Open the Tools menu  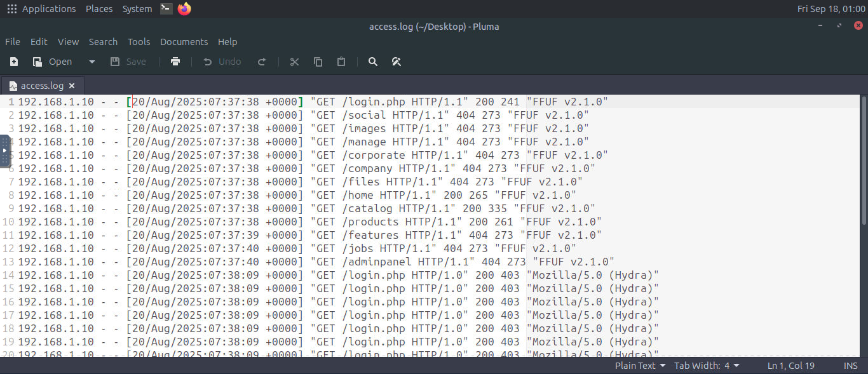[x=139, y=42]
